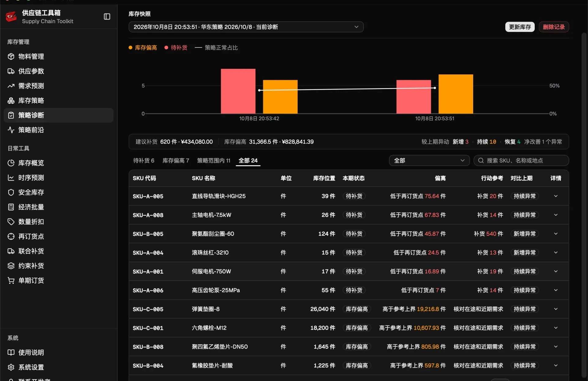
Task: Click the 策略诊断 clipboard icon
Action: point(11,115)
